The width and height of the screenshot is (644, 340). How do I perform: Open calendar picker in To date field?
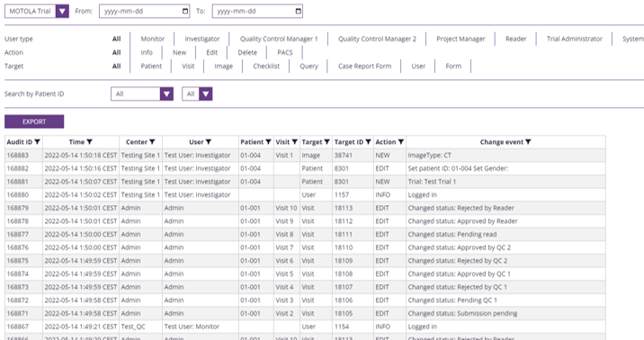pyautogui.click(x=299, y=11)
